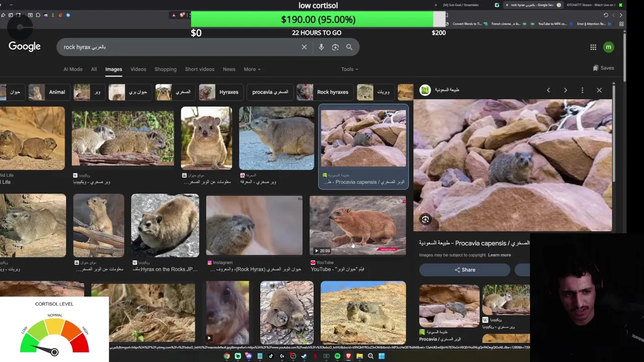
Task: Switch to the Videos tab
Action: [x=138, y=69]
